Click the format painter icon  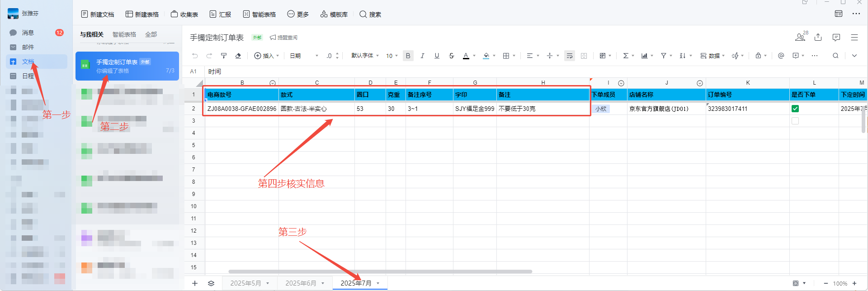point(224,56)
